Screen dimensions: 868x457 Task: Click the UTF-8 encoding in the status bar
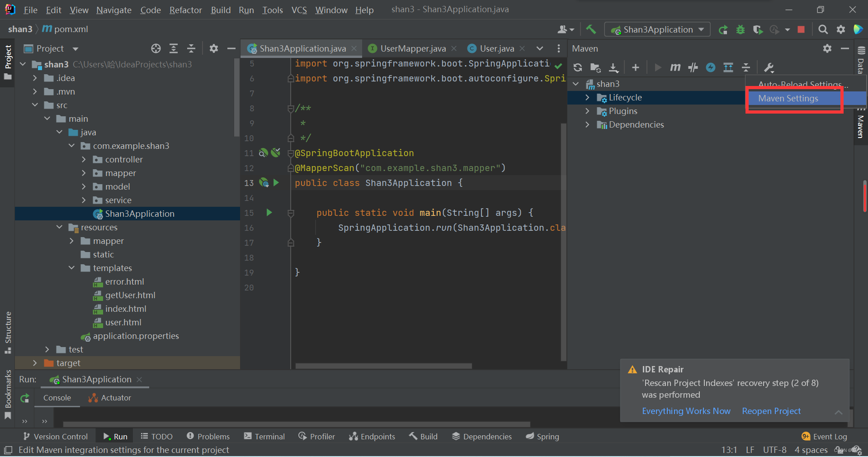pyautogui.click(x=774, y=450)
